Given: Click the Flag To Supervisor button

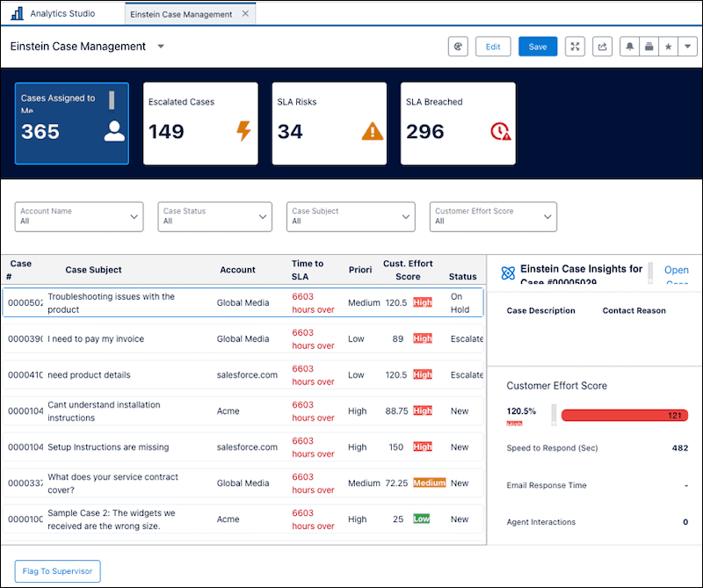Looking at the screenshot, I should pyautogui.click(x=57, y=571).
